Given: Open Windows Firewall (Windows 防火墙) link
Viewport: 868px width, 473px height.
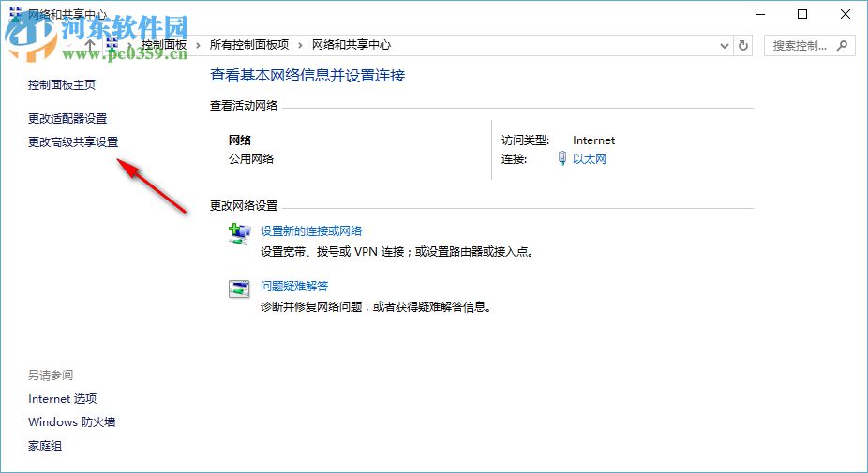Looking at the screenshot, I should click(72, 422).
